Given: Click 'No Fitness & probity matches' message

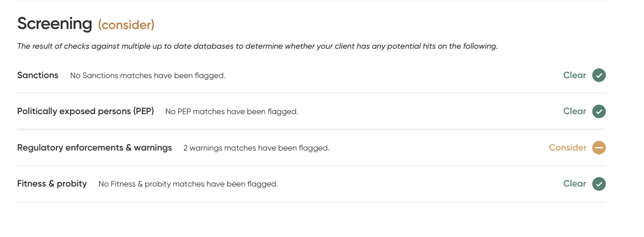Looking at the screenshot, I should pyautogui.click(x=188, y=184).
